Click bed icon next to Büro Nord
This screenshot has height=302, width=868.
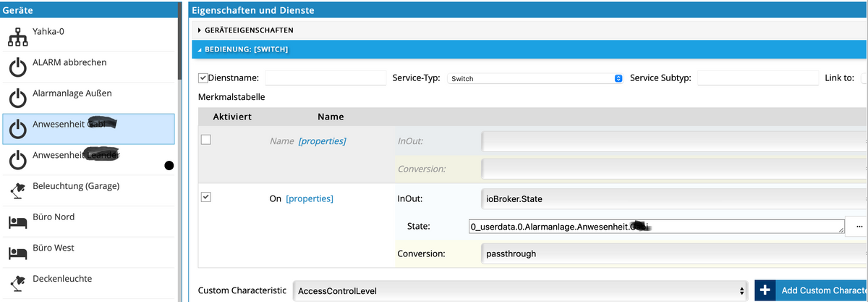click(17, 222)
